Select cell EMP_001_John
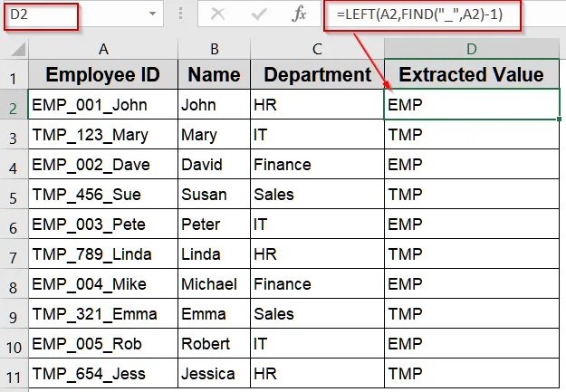Screen dimensions: 566x392 click(103, 105)
